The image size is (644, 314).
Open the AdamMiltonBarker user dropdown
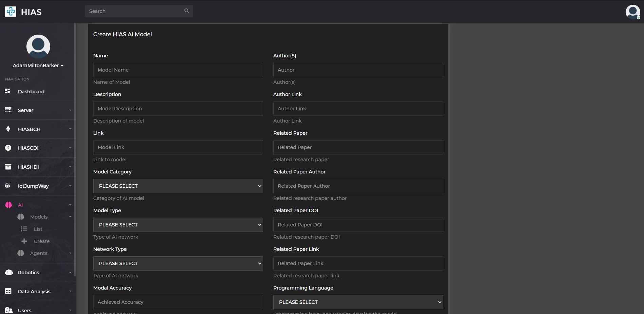[38, 66]
